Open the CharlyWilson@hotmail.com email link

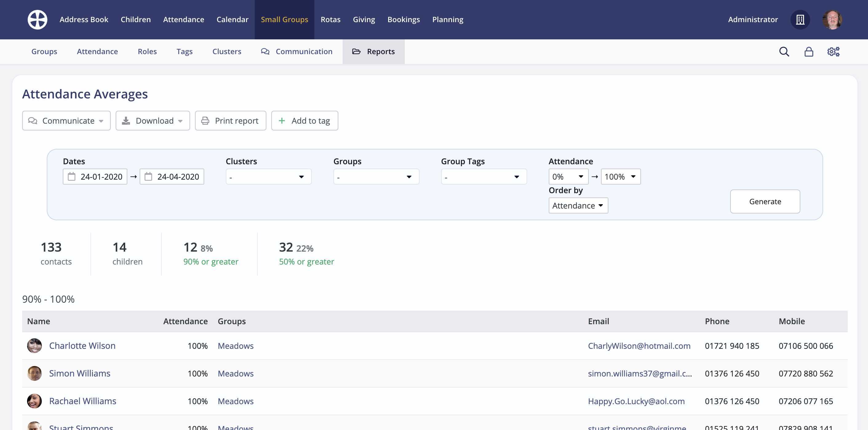639,346
